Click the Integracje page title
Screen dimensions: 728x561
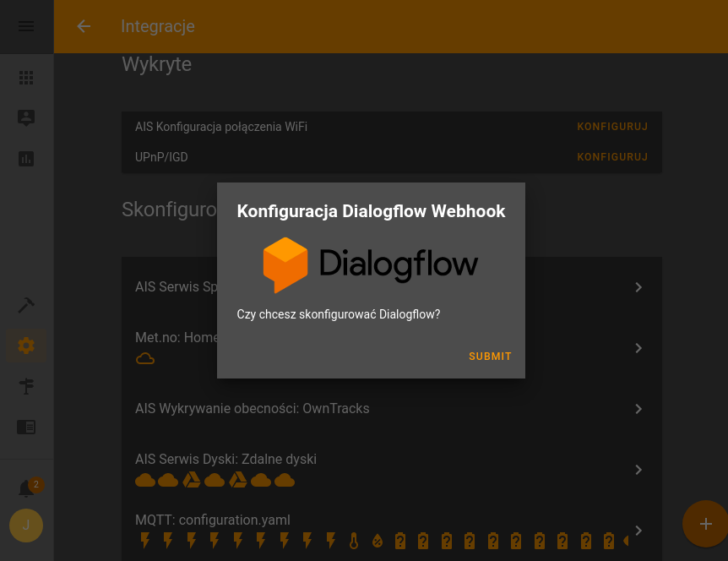(158, 26)
